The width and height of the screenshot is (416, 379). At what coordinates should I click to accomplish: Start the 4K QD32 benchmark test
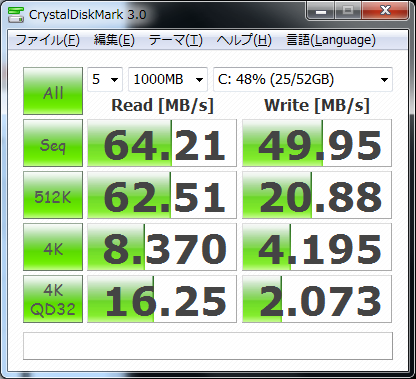pos(53,299)
